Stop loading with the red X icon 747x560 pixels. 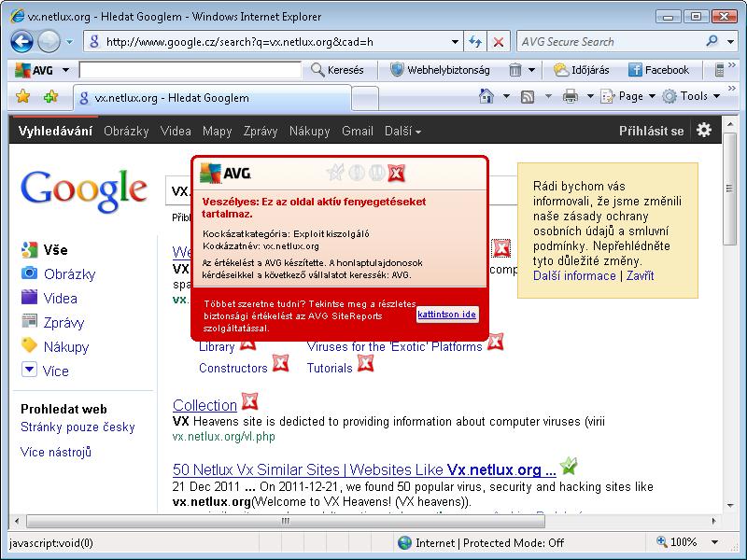click(x=499, y=42)
